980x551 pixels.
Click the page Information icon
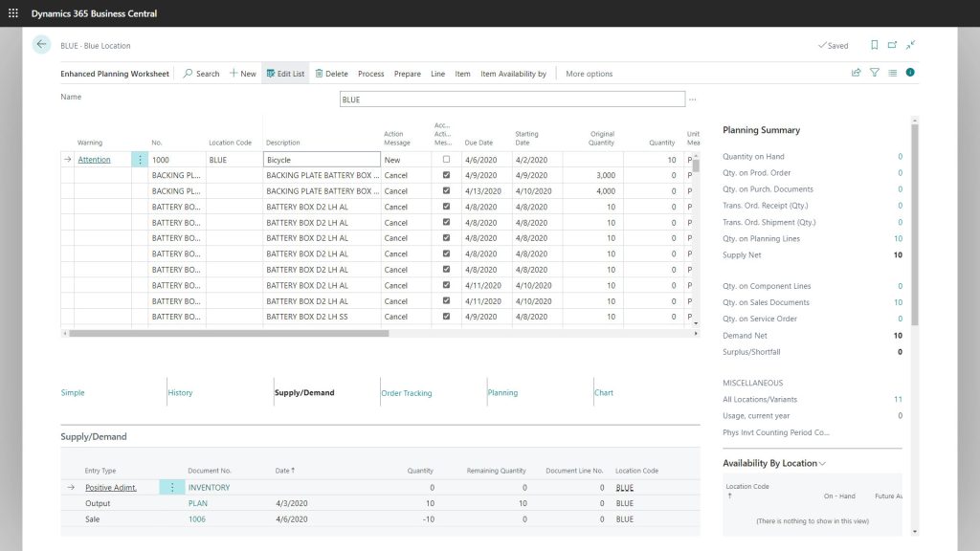[x=908, y=74]
